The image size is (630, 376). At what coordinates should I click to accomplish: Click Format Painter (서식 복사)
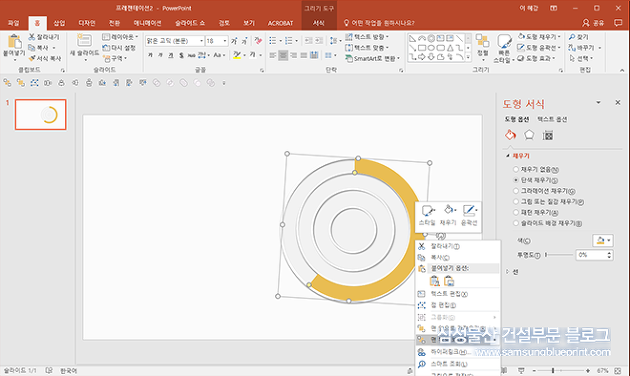(x=45, y=58)
